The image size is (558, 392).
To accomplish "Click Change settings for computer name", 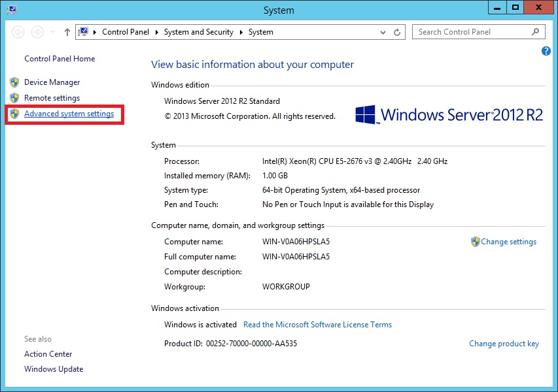I will click(x=508, y=242).
